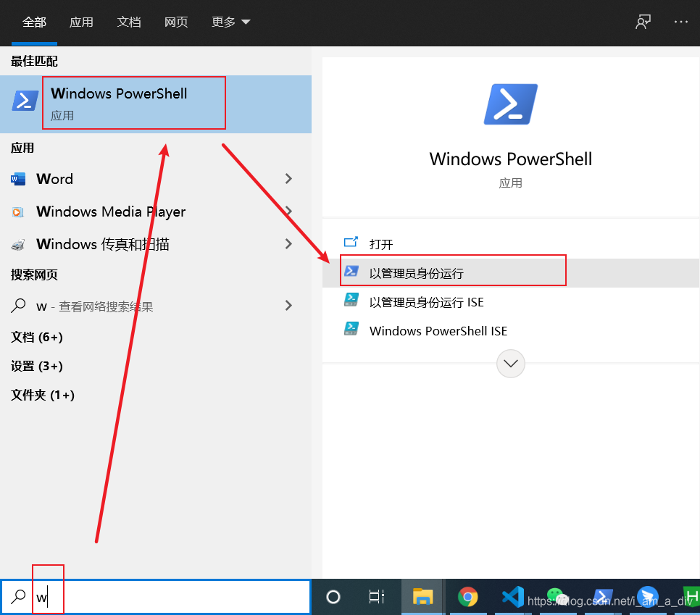Click icon beside 以管理员身份运行

pos(351,270)
